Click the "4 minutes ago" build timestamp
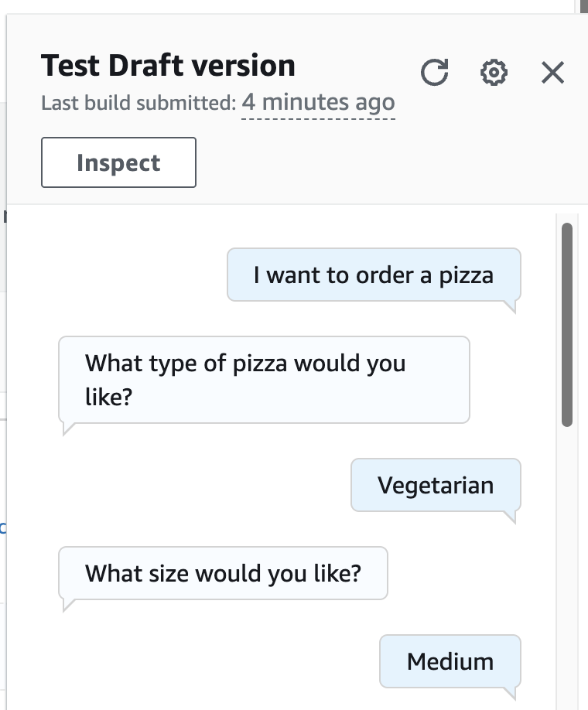 click(x=318, y=103)
